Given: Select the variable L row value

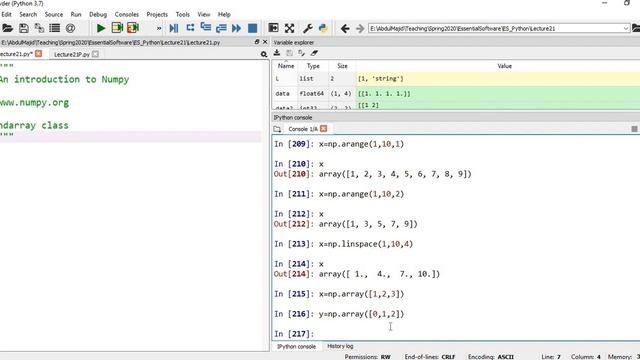Looking at the screenshot, I should (x=498, y=79).
